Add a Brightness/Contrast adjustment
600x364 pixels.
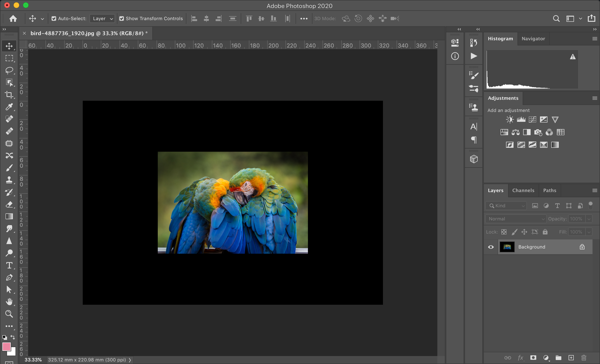click(x=510, y=119)
